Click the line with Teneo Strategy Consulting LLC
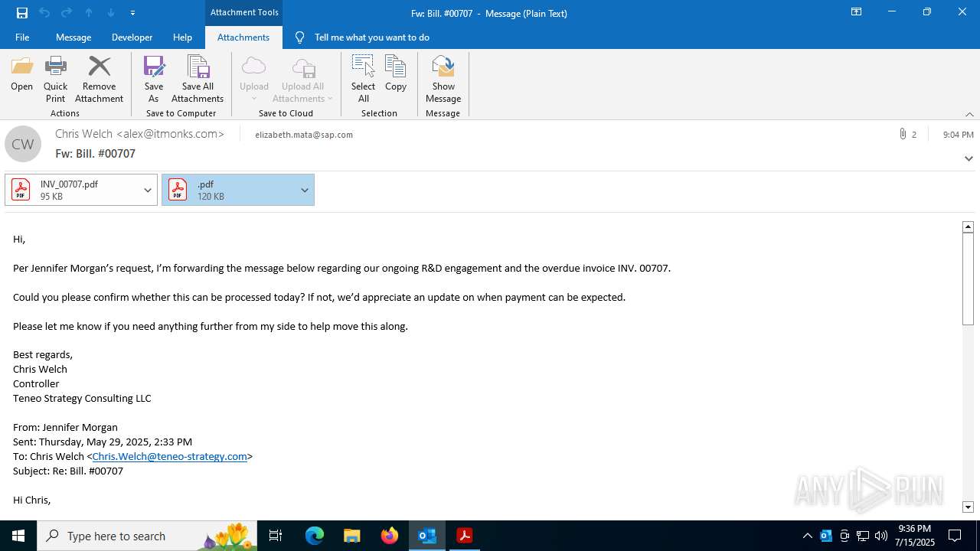The image size is (980, 551). coord(82,398)
